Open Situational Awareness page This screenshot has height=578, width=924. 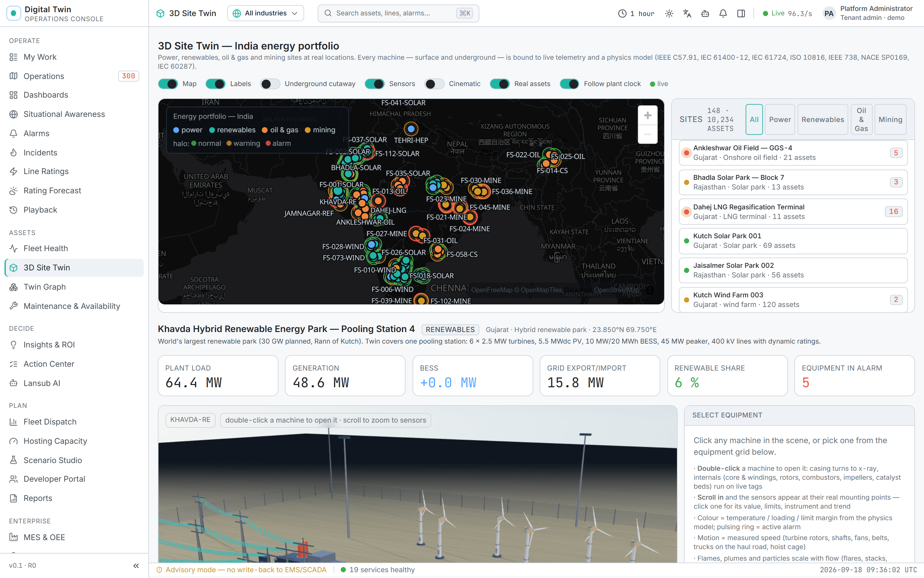coord(74,114)
